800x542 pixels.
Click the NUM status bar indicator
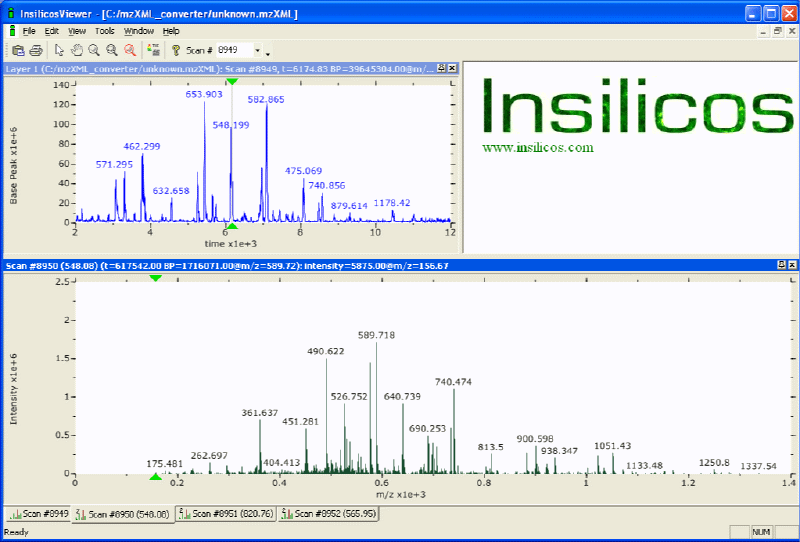[761, 532]
